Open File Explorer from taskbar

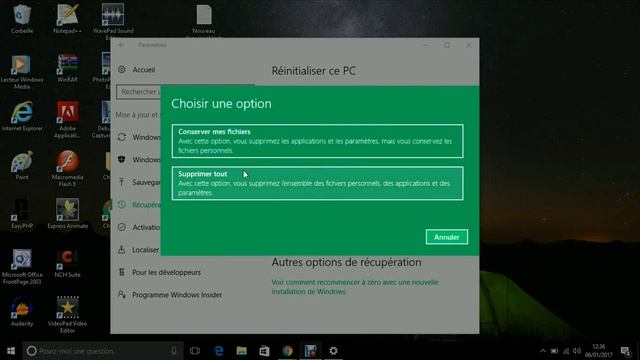(242, 351)
